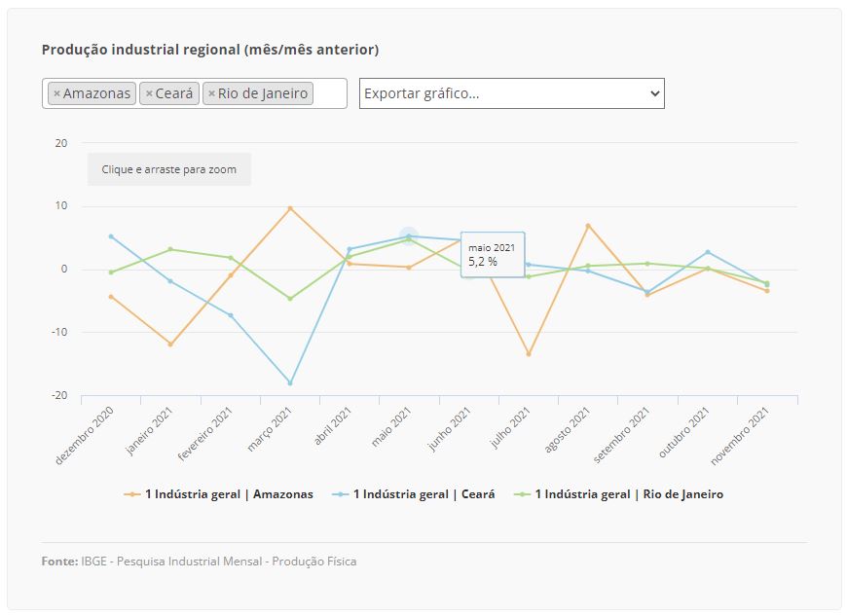Click Amazonas data point at janeiro 2021
Screen dimensions: 847x616
tap(170, 344)
